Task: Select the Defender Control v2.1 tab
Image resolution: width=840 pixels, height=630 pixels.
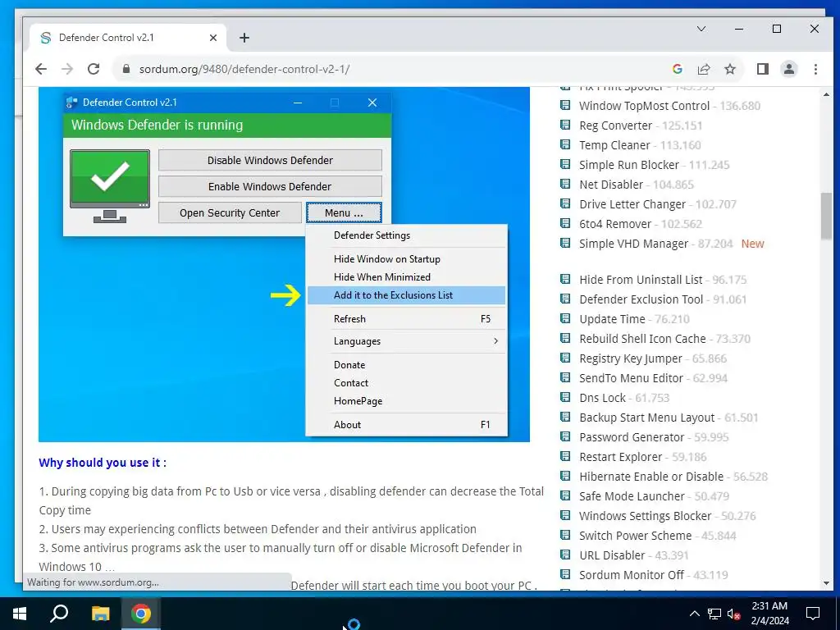Action: tap(129, 38)
